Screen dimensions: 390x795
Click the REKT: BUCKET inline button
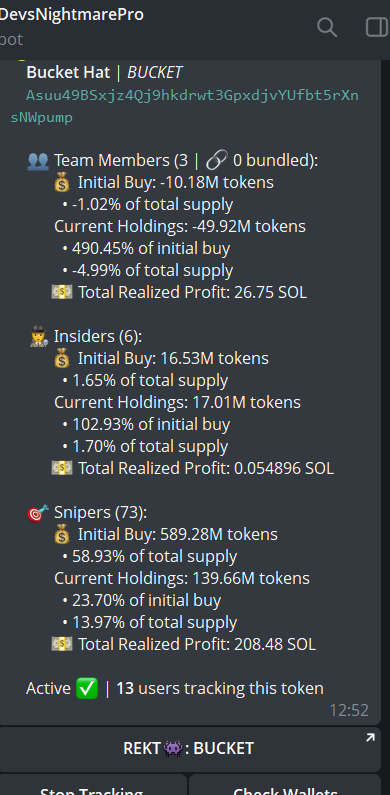(x=190, y=749)
